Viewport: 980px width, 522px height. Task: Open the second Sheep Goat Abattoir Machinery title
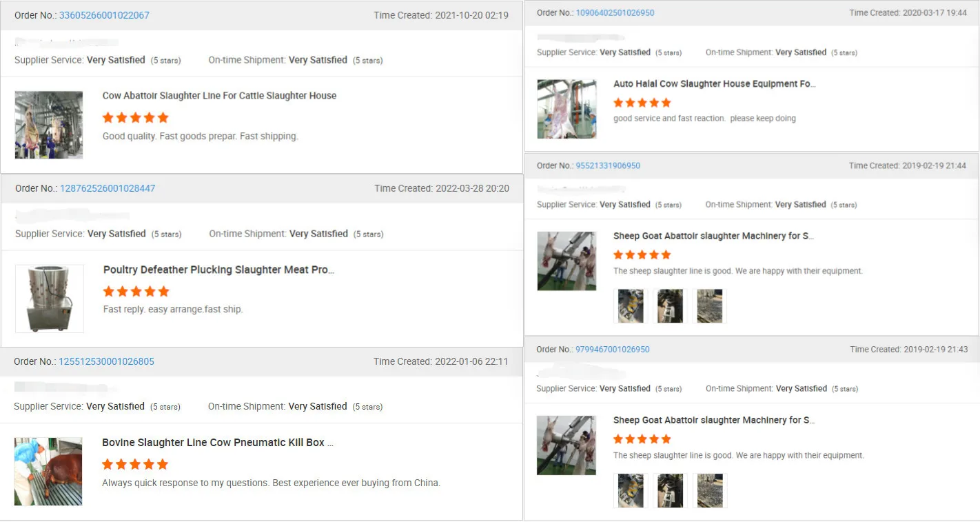pyautogui.click(x=714, y=420)
